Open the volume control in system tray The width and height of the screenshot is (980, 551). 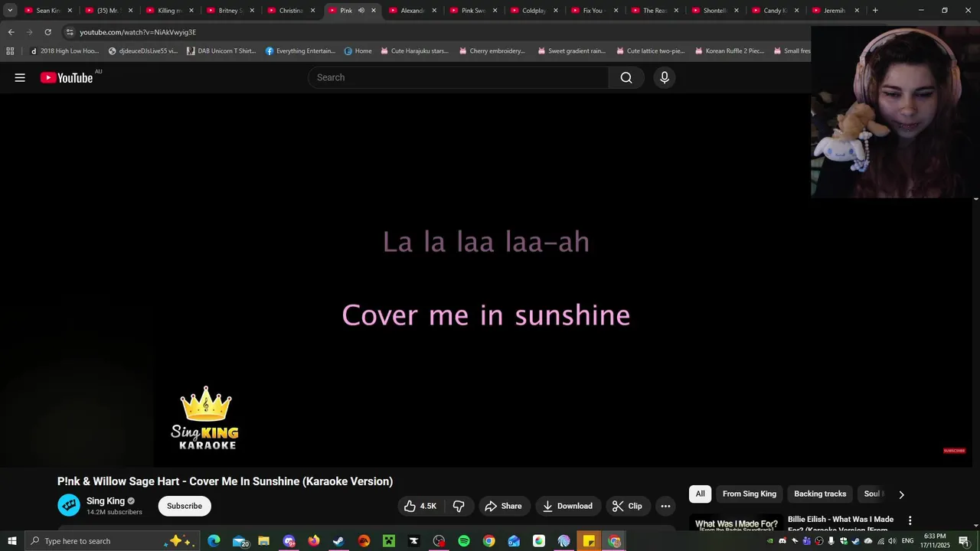[x=892, y=541]
